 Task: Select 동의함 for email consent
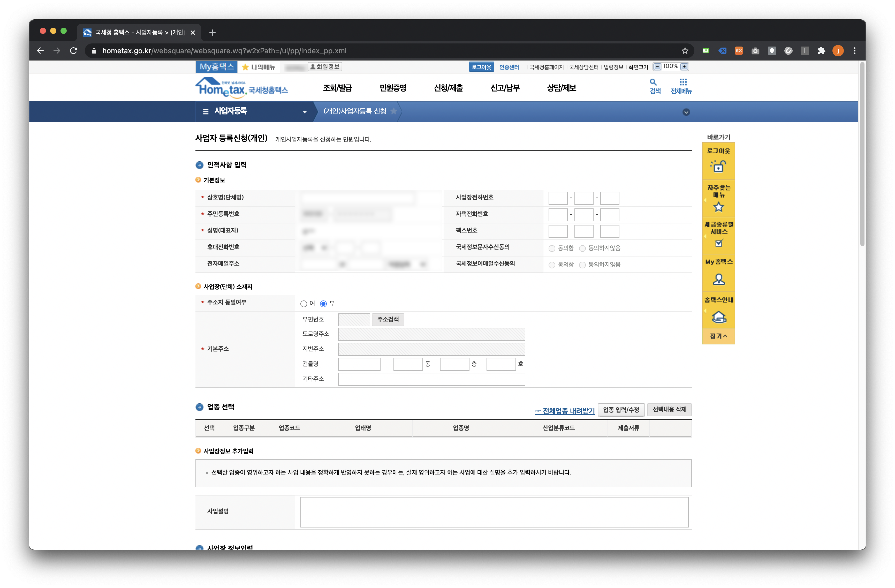point(552,265)
